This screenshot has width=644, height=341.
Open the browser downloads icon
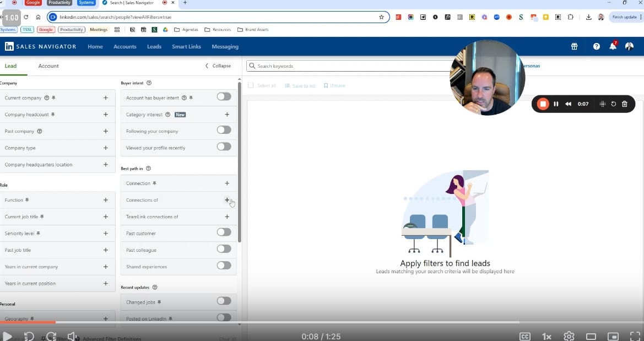[588, 17]
